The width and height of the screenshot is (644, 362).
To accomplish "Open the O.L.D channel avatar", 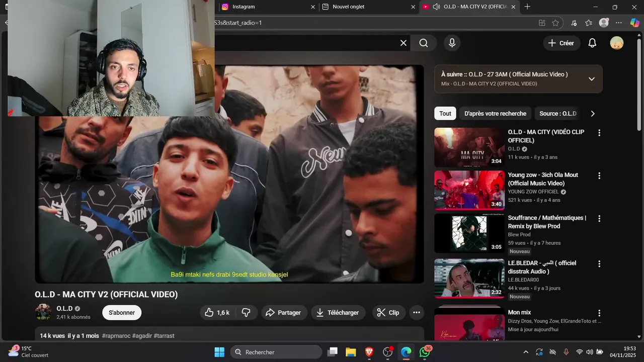I will pyautogui.click(x=43, y=312).
